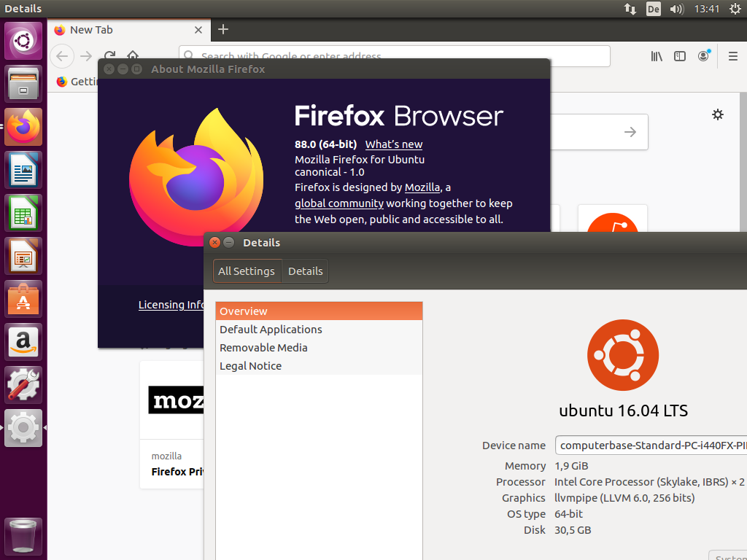Click the Intel Core Processor value text
This screenshot has width=747, height=560.
pos(649,482)
